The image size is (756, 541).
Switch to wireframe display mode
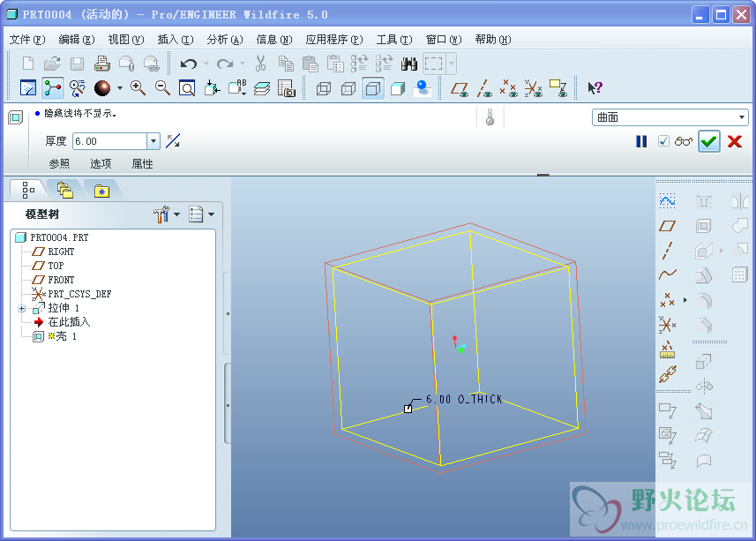tap(324, 88)
